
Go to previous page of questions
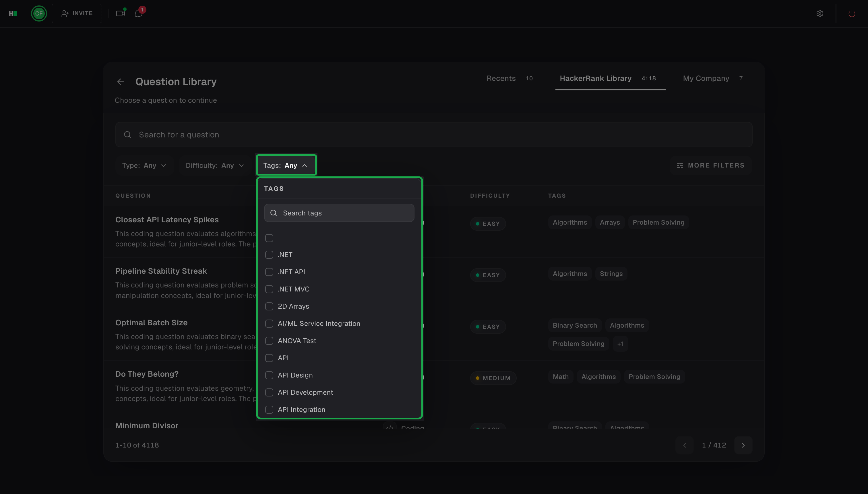tap(685, 445)
